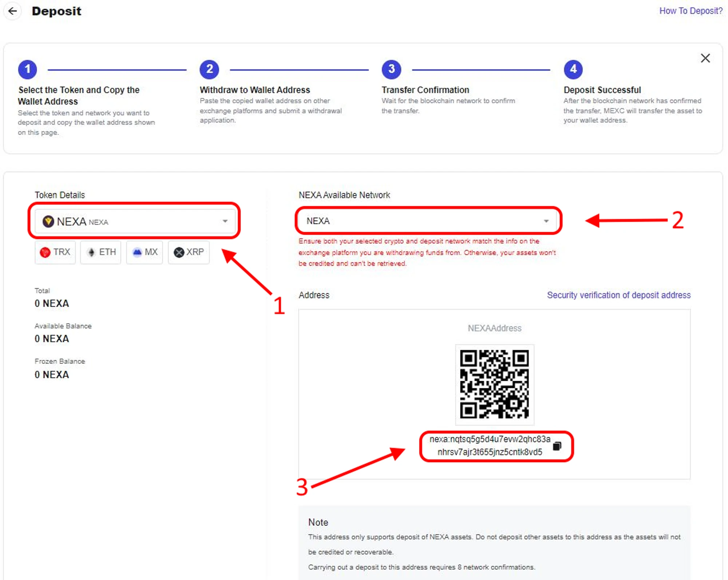The image size is (728, 580).
Task: Select the TRX quick token chip
Action: (x=55, y=252)
